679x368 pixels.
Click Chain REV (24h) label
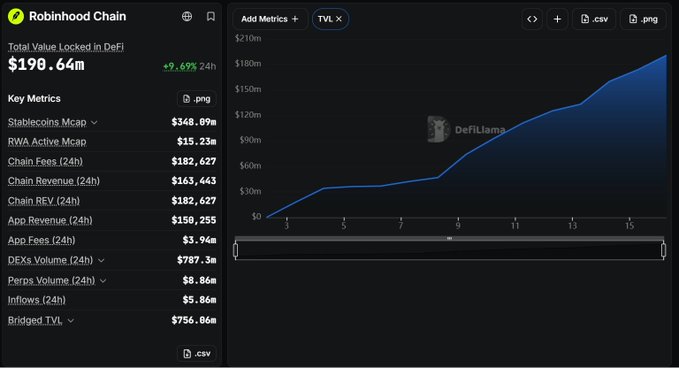coord(44,201)
